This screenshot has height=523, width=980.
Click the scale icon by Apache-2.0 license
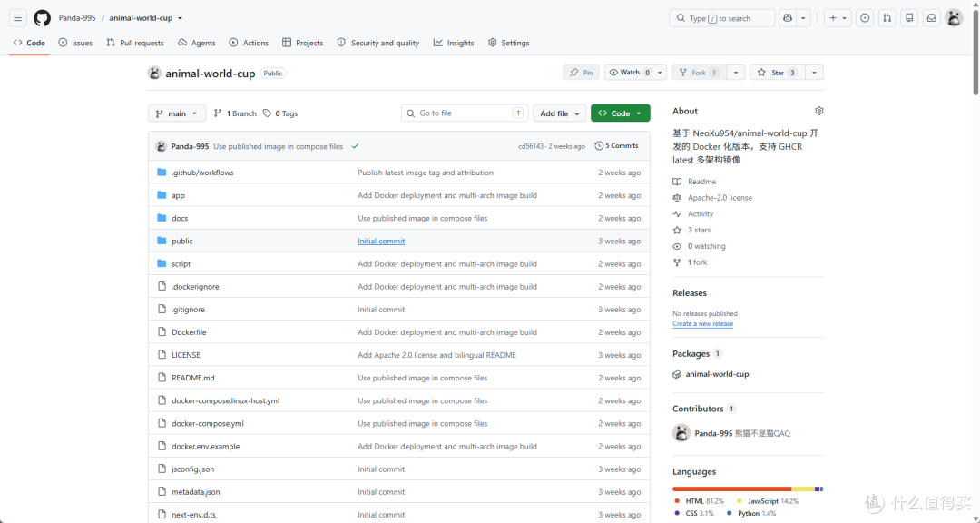[677, 198]
